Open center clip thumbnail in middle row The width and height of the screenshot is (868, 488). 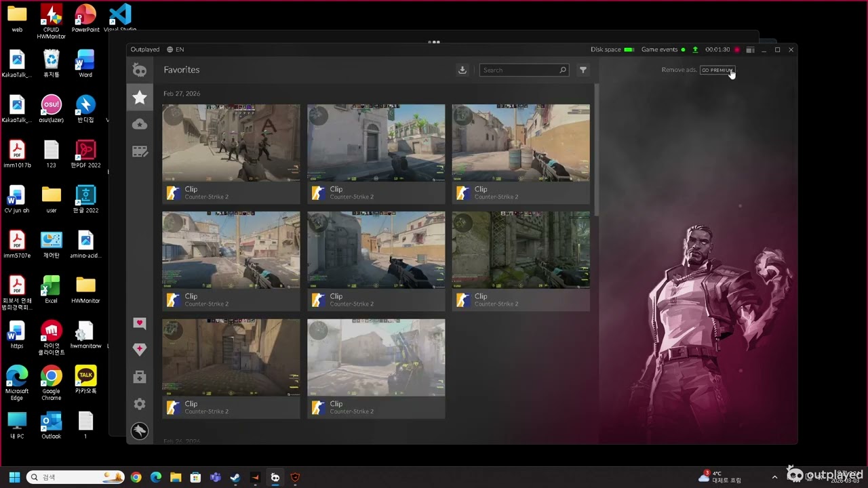(x=376, y=250)
